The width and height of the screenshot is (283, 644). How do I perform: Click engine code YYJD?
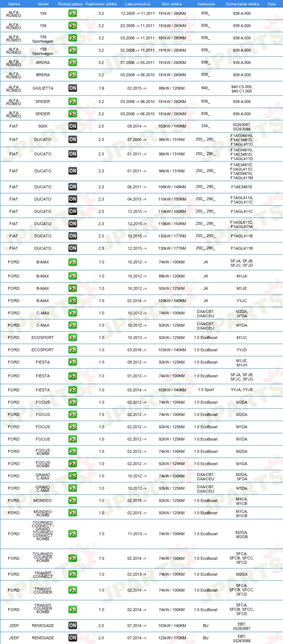242,350
